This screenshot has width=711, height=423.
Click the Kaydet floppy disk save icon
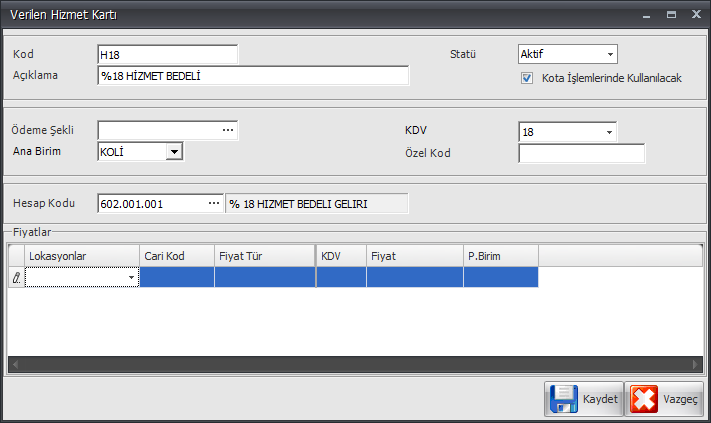(x=563, y=399)
